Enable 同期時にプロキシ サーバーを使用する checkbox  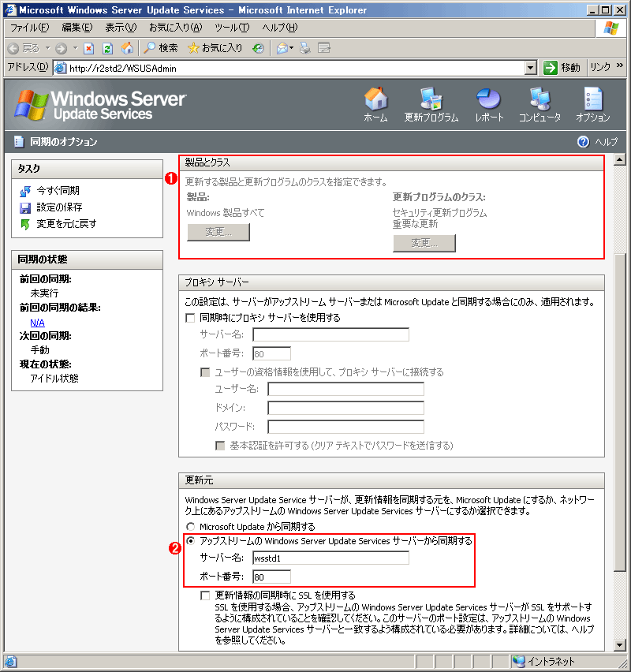pyautogui.click(x=190, y=318)
